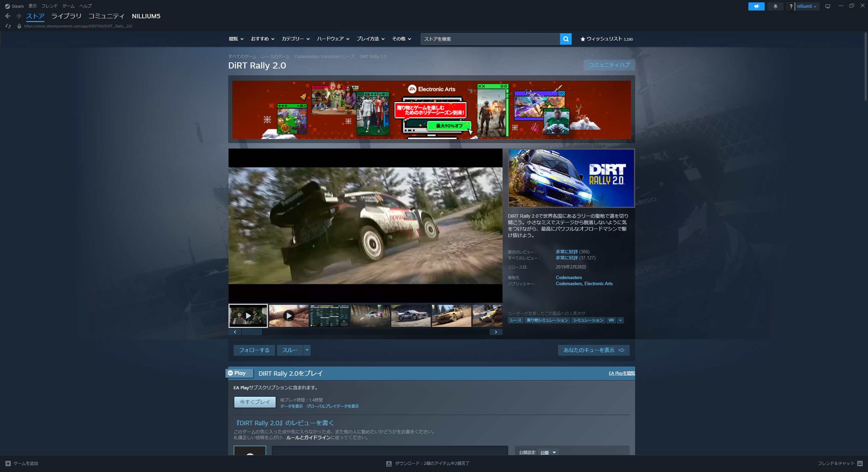
Task: Click the フォローする button
Action: pos(254,350)
